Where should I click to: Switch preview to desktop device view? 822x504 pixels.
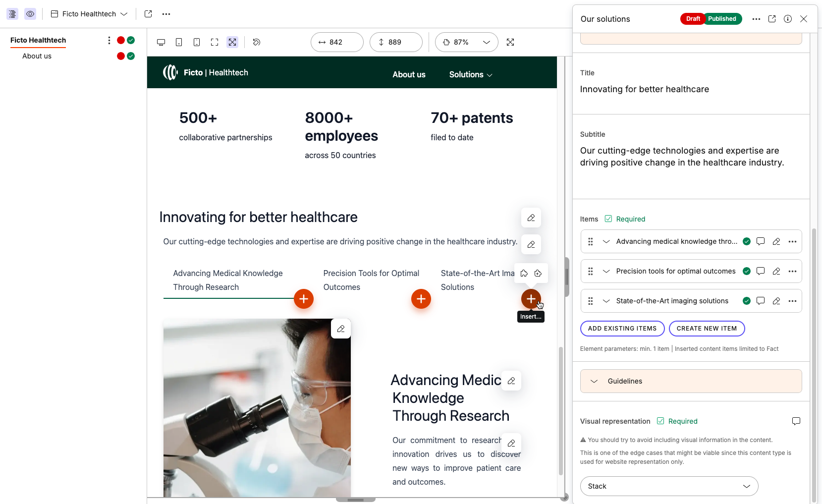161,42
